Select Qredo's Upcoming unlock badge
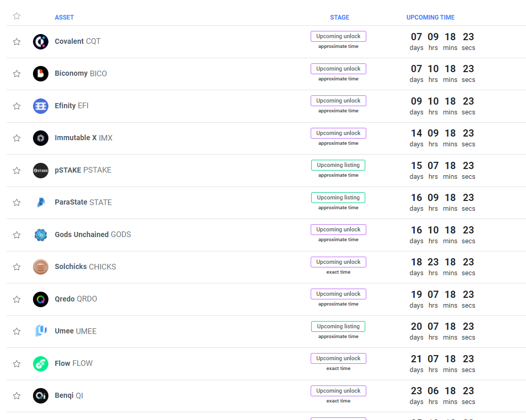Viewport: 526px width, 420px height. (x=338, y=294)
